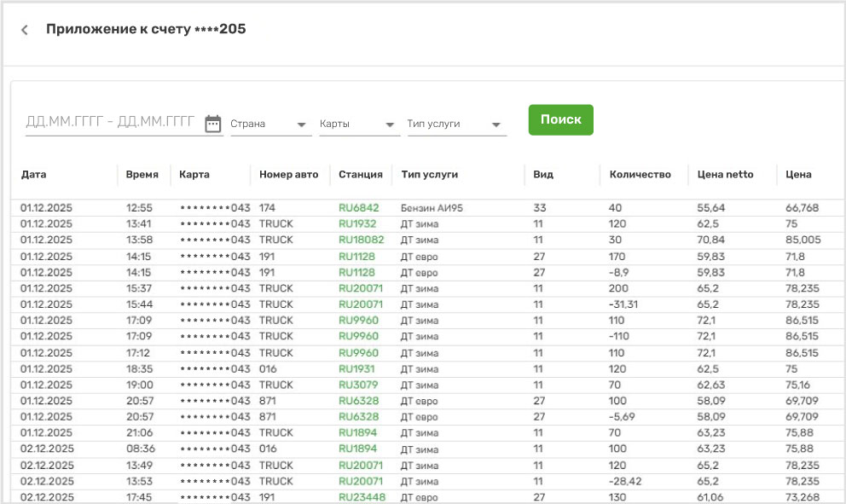Viewport: 846px width, 504px height.
Task: Open the Карты dropdown list
Action: [x=359, y=125]
